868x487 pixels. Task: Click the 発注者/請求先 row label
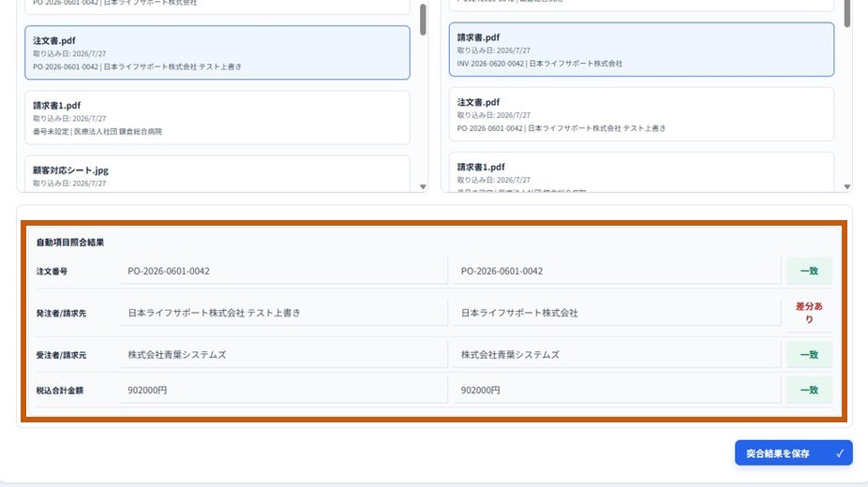61,314
